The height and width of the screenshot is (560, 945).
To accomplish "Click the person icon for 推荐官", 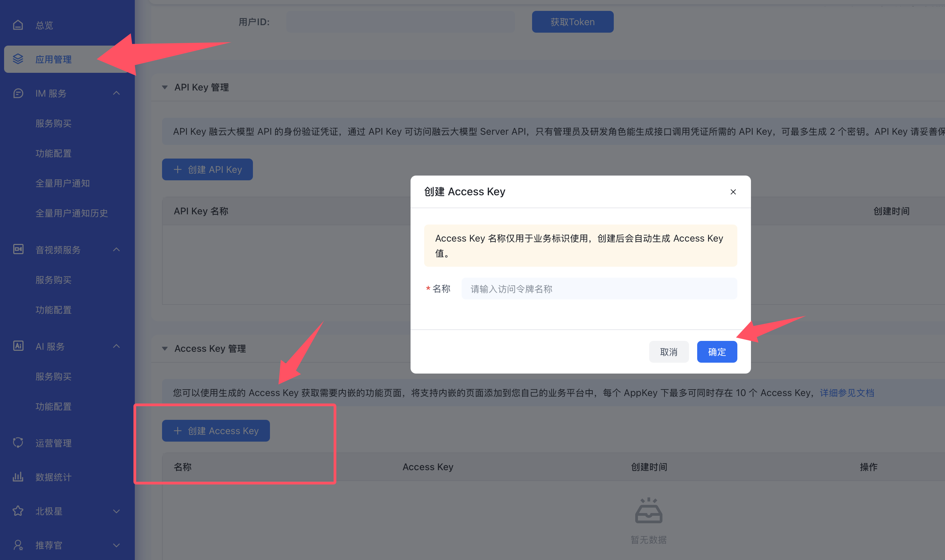I will click(x=18, y=545).
